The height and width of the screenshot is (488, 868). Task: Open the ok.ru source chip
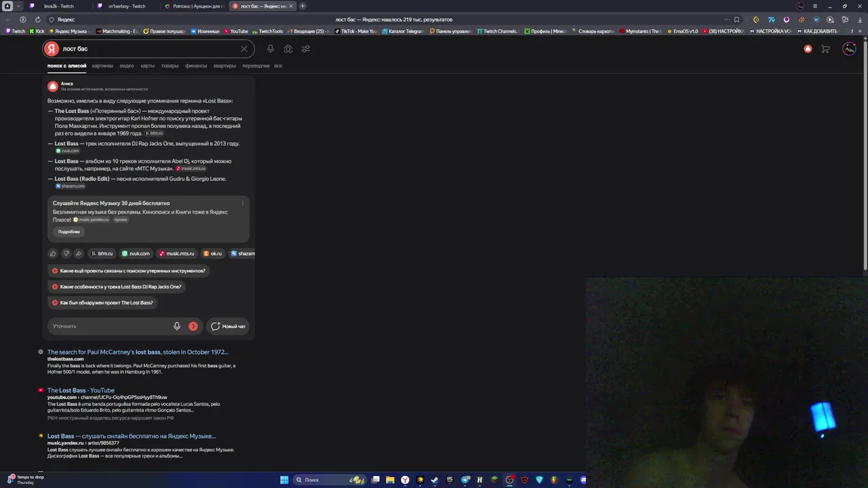click(x=212, y=253)
